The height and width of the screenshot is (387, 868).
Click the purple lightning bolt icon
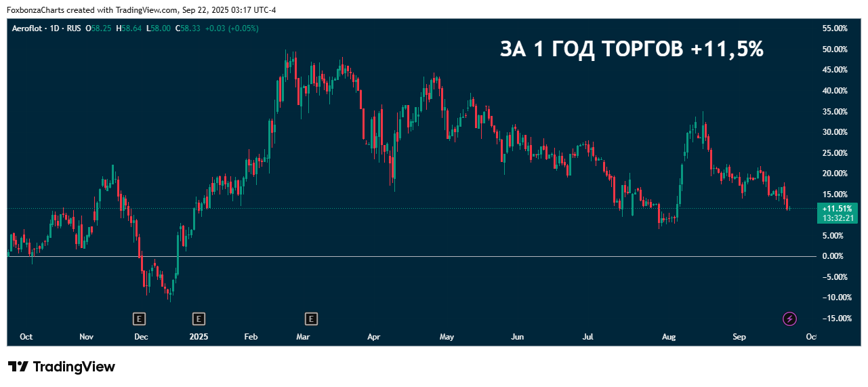pos(789,319)
